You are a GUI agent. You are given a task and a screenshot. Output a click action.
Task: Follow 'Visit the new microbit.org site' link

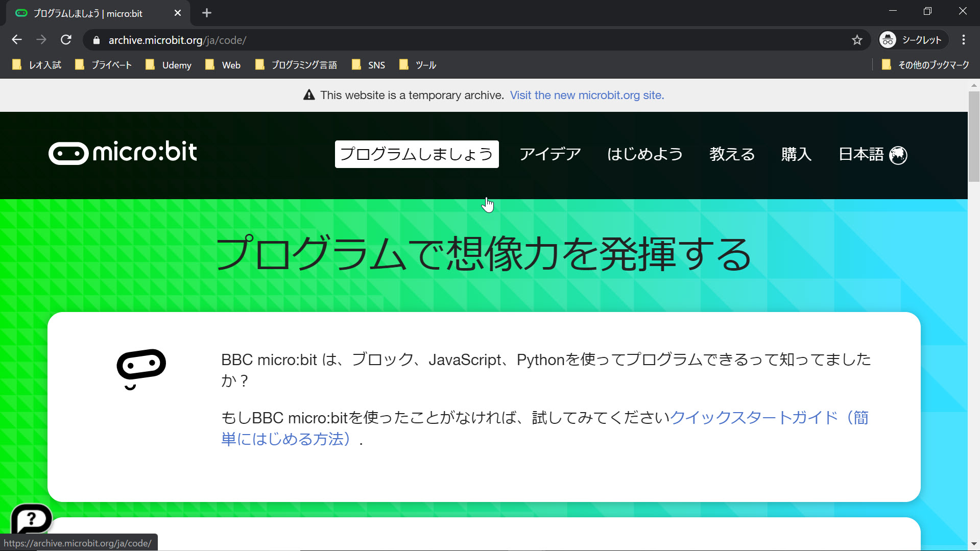[587, 95]
